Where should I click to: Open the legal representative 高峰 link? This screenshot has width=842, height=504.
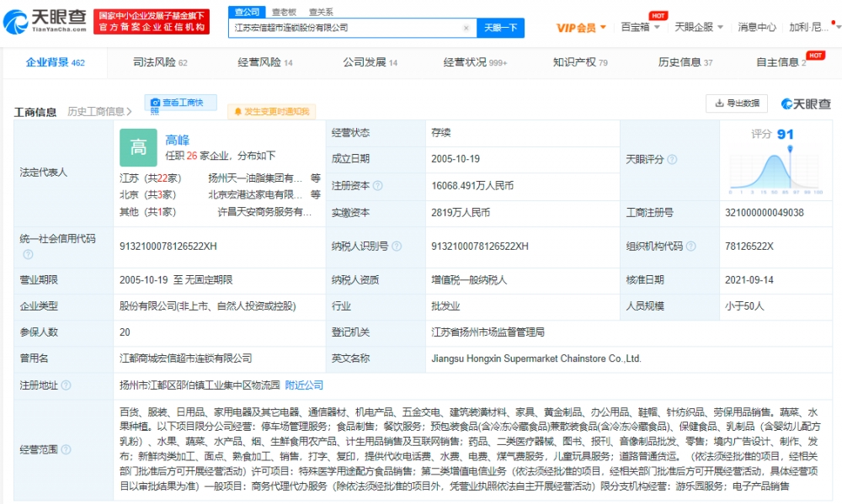click(x=177, y=140)
